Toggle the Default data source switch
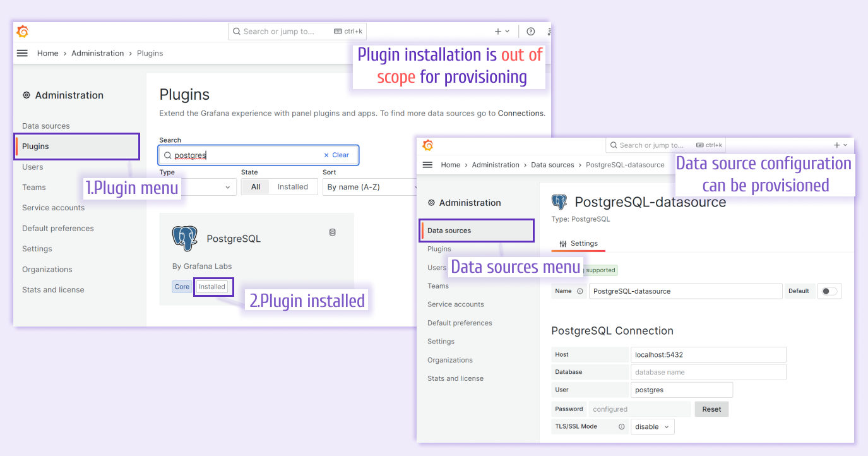Viewport: 868px width, 456px height. coord(829,291)
